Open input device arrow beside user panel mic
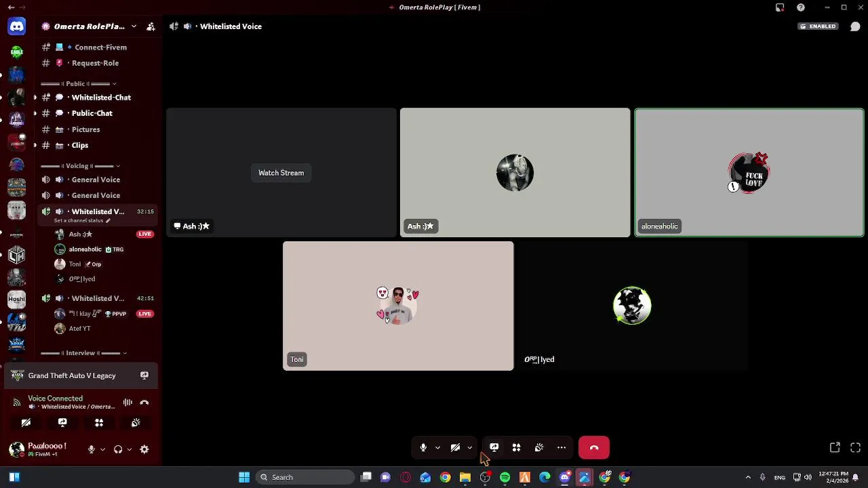The image size is (868, 488). coord(102,449)
